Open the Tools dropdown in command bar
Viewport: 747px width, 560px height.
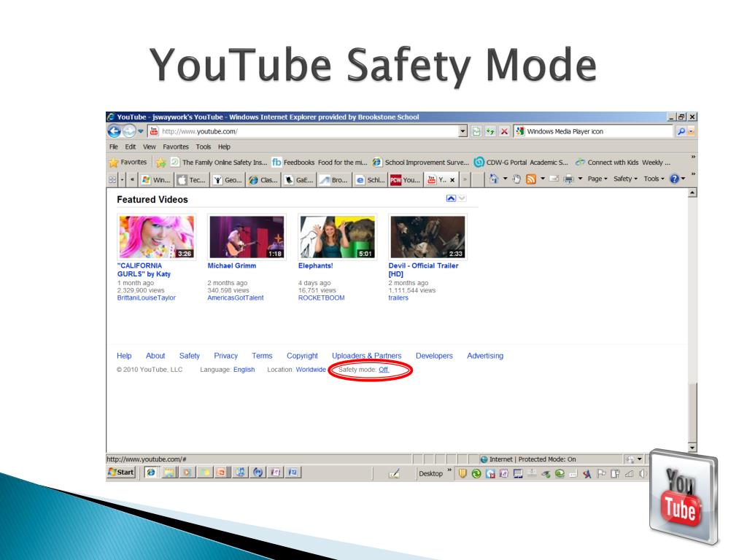click(x=654, y=179)
